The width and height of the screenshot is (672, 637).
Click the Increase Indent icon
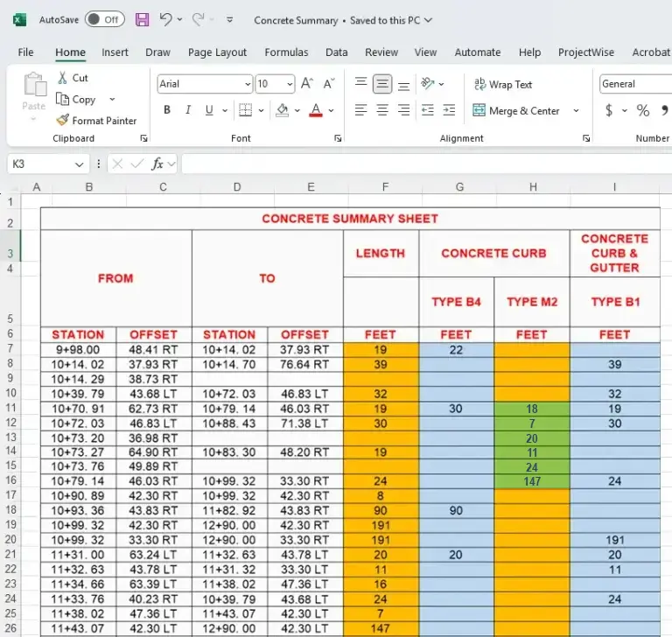(448, 110)
